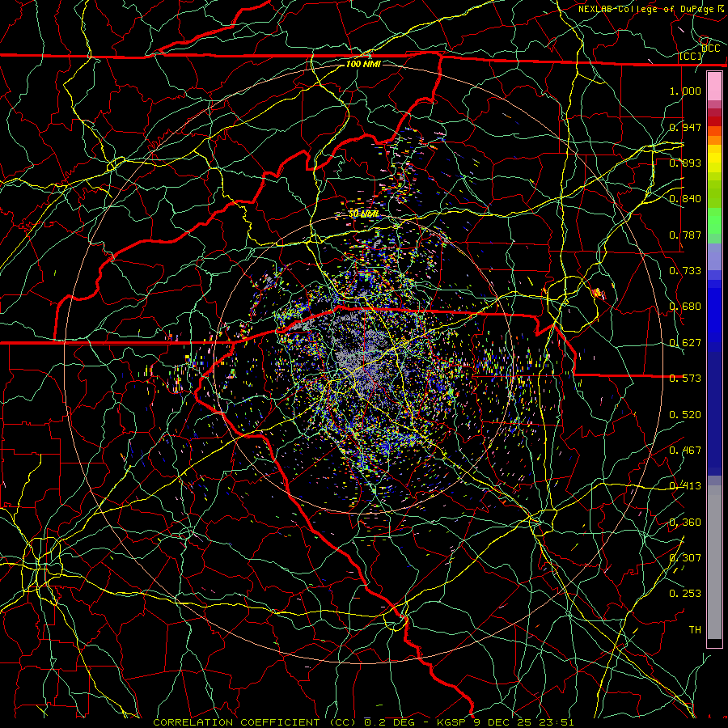Pick the bright green segment of the color bar
This screenshot has width=728, height=728.
coord(714,222)
